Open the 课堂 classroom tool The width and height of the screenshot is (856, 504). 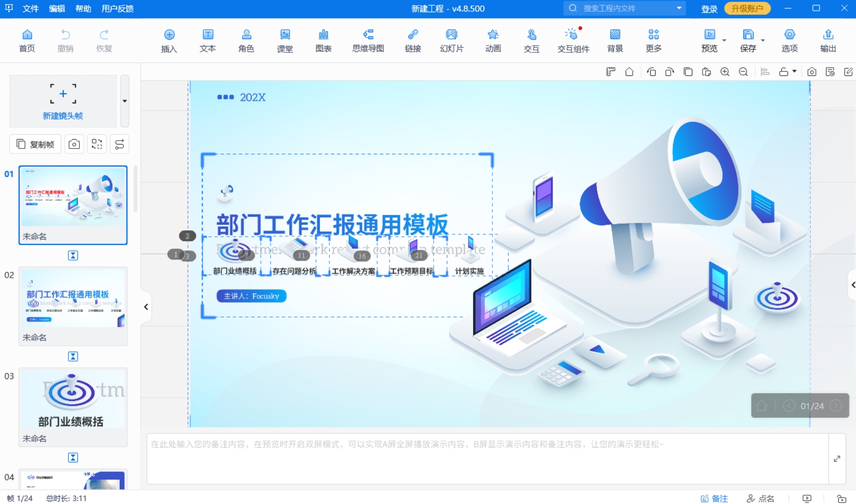click(285, 40)
